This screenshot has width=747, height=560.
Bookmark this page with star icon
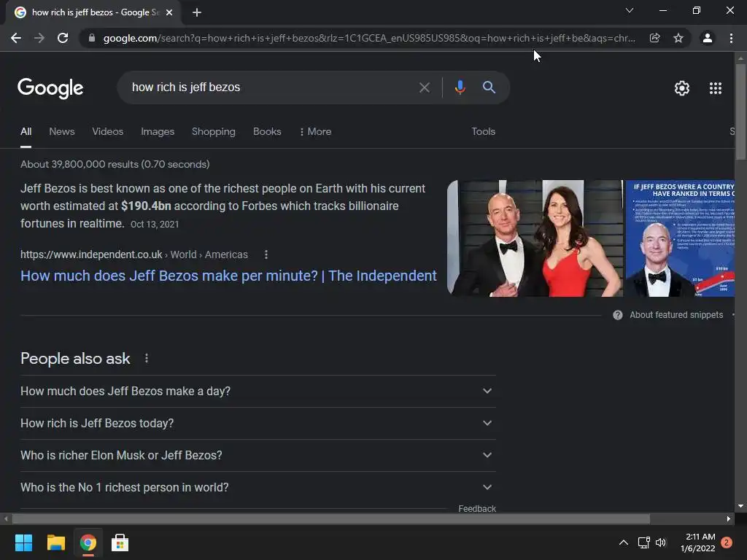point(678,38)
